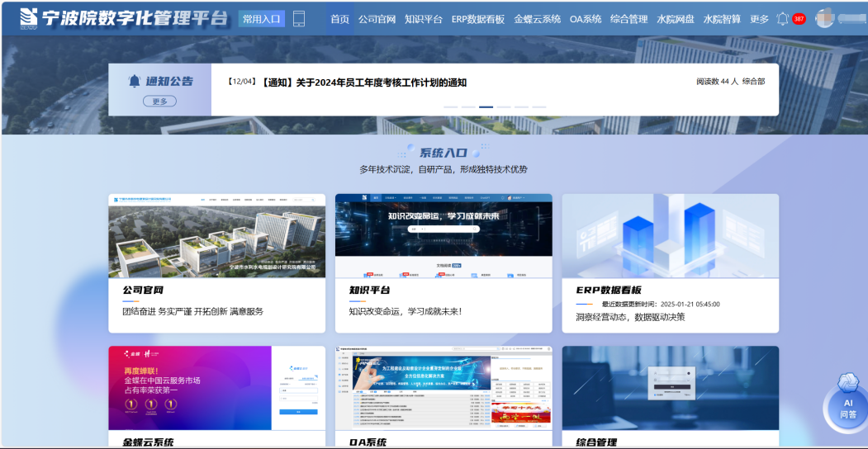Click the 更多 button under 通知公告
This screenshot has height=449, width=868.
click(x=159, y=102)
